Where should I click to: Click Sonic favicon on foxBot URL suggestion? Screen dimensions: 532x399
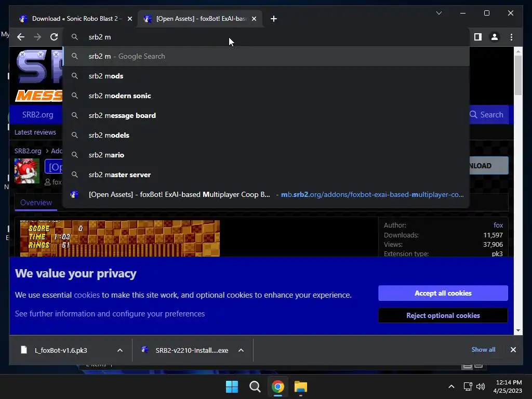(74, 194)
